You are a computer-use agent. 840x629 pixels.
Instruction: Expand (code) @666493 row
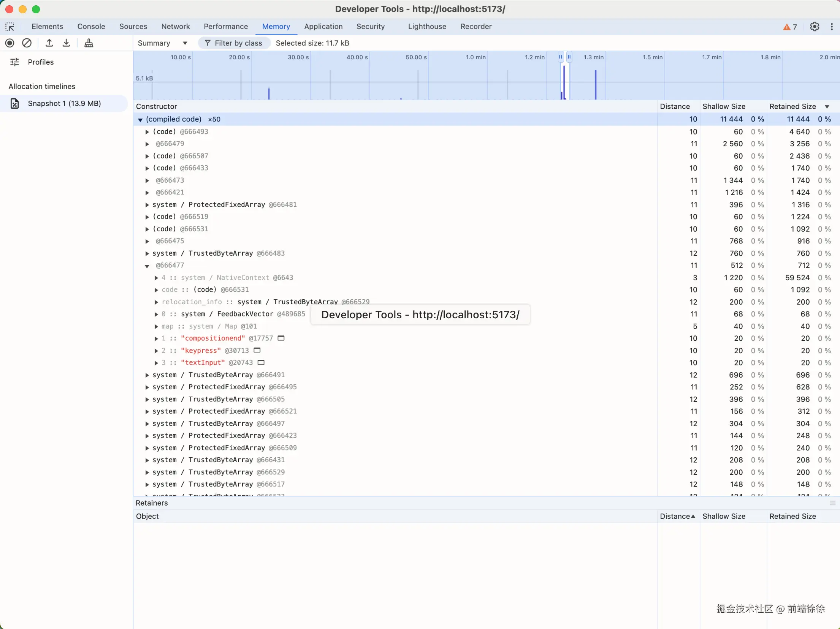pos(147,132)
